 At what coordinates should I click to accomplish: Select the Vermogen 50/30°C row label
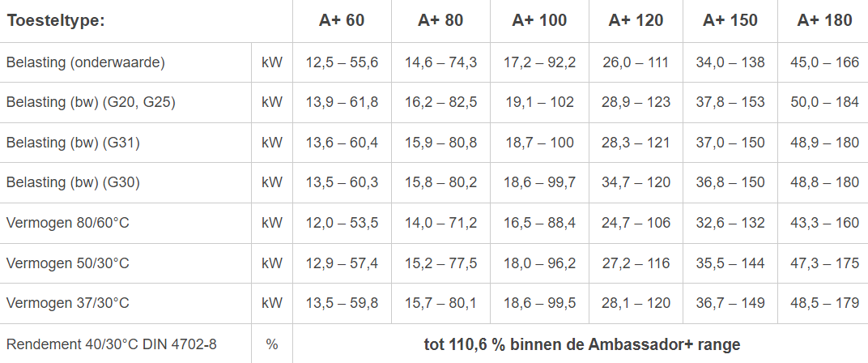click(68, 263)
